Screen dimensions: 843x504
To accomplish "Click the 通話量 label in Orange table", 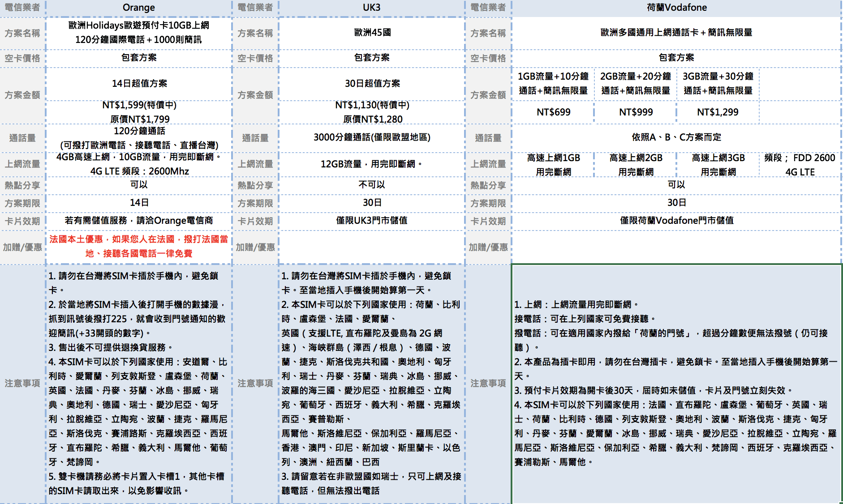I will [22, 138].
